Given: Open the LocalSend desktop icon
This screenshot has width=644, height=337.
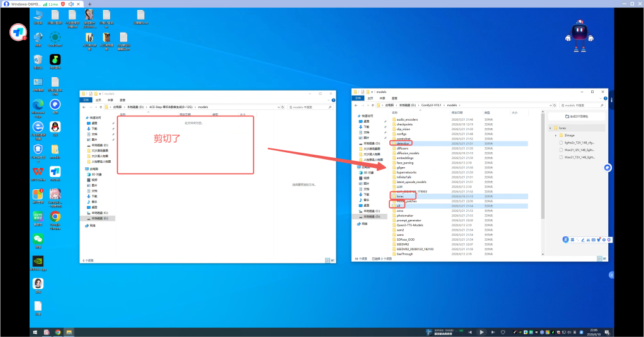Looking at the screenshot, I should click(55, 38).
